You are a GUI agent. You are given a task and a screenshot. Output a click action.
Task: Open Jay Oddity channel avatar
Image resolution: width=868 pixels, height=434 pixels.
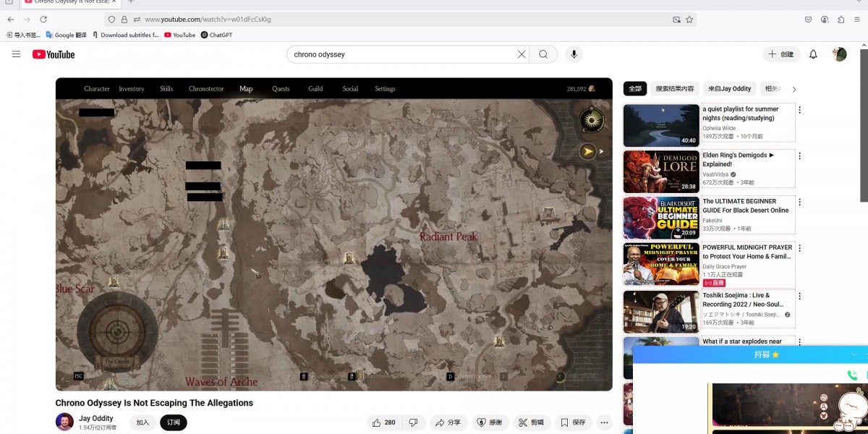pyautogui.click(x=64, y=422)
